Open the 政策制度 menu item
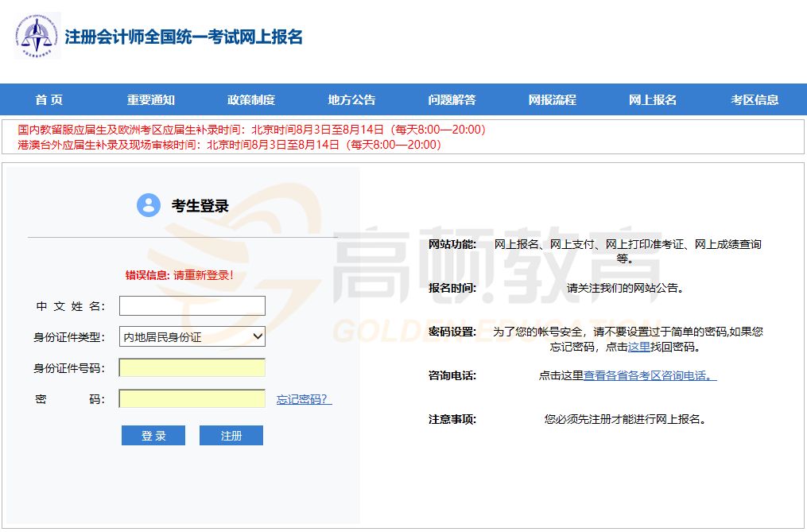The image size is (807, 532). [250, 100]
